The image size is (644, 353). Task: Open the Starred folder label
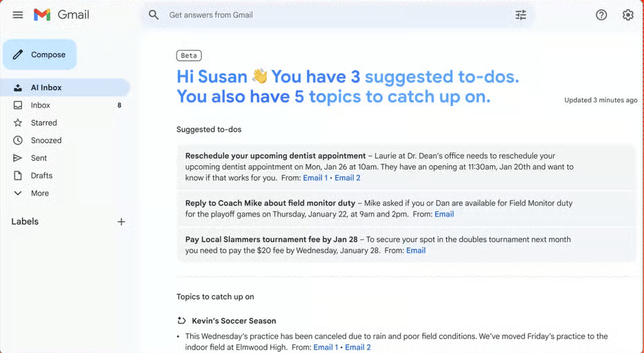pyautogui.click(x=44, y=123)
